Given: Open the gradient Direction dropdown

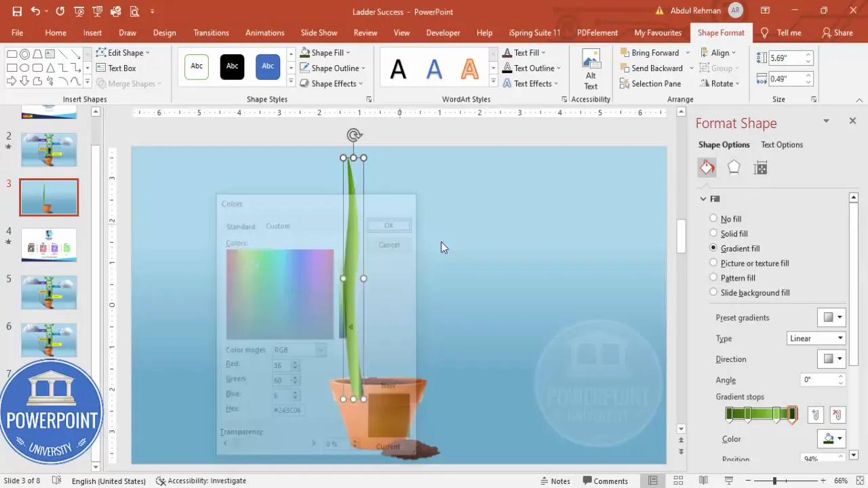Looking at the screenshot, I should click(832, 359).
